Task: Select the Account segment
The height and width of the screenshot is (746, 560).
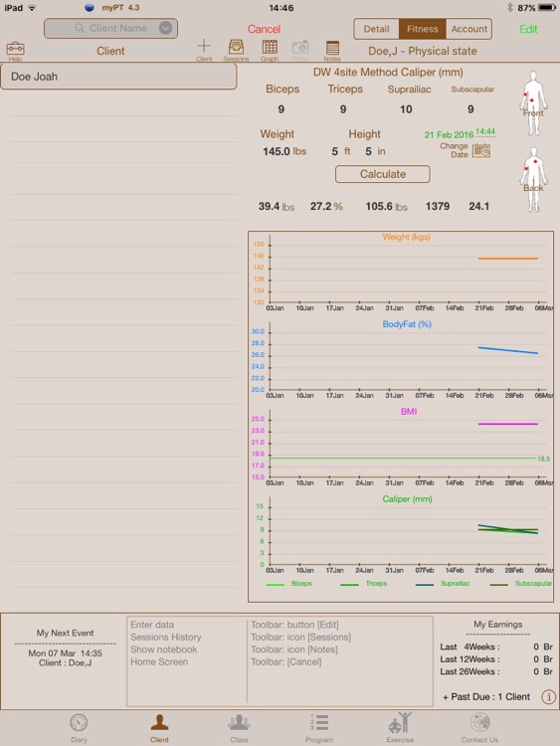Action: [469, 29]
